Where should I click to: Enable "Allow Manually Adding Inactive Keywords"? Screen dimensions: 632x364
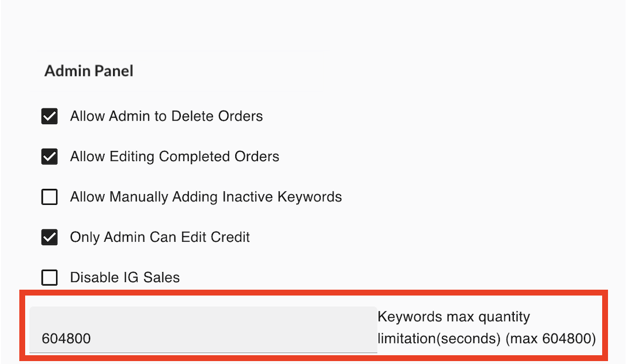[49, 197]
